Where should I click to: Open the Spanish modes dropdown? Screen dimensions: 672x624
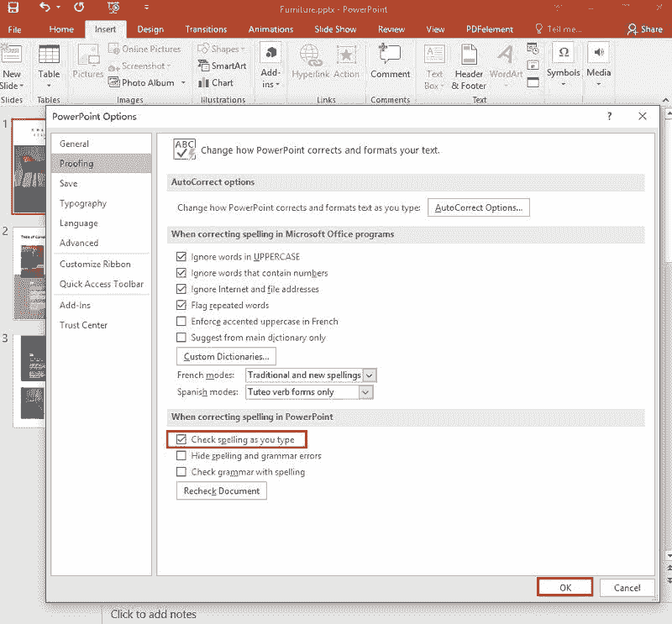[365, 391]
